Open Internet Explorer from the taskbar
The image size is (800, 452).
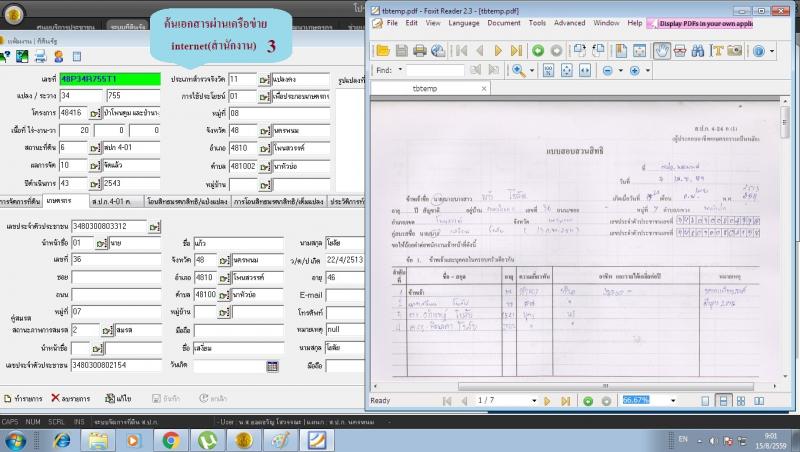62,440
